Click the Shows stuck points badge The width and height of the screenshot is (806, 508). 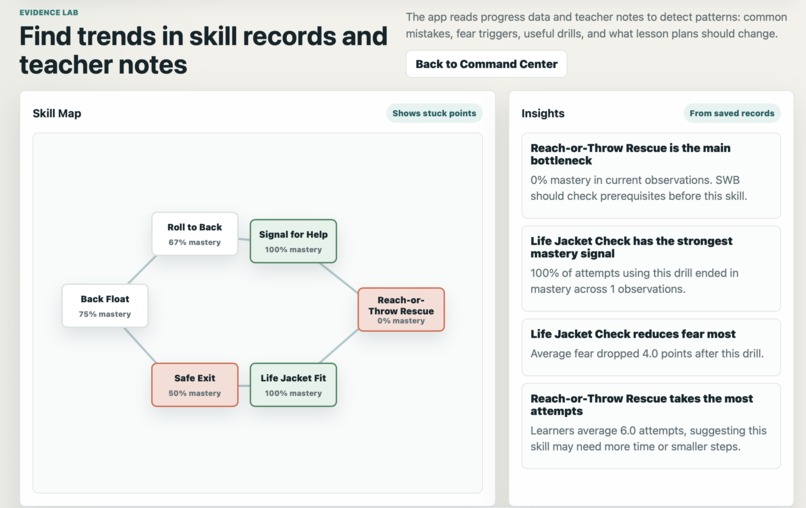(434, 113)
